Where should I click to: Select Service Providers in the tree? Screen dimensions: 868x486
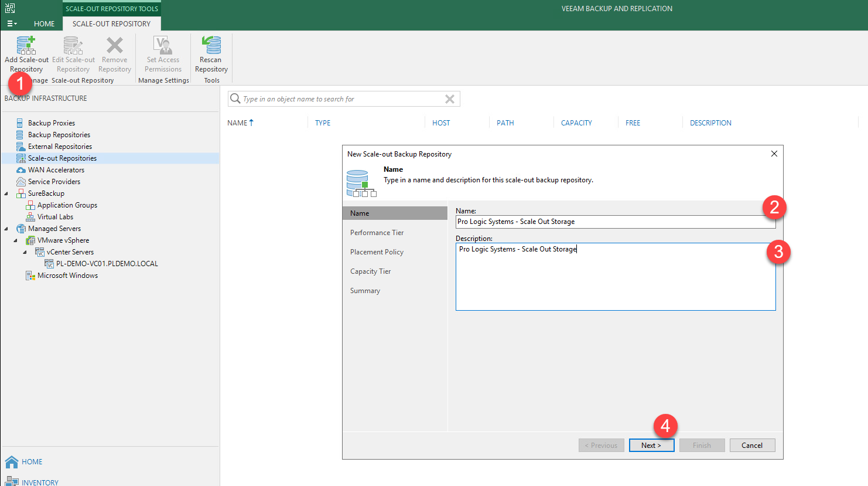click(54, 182)
